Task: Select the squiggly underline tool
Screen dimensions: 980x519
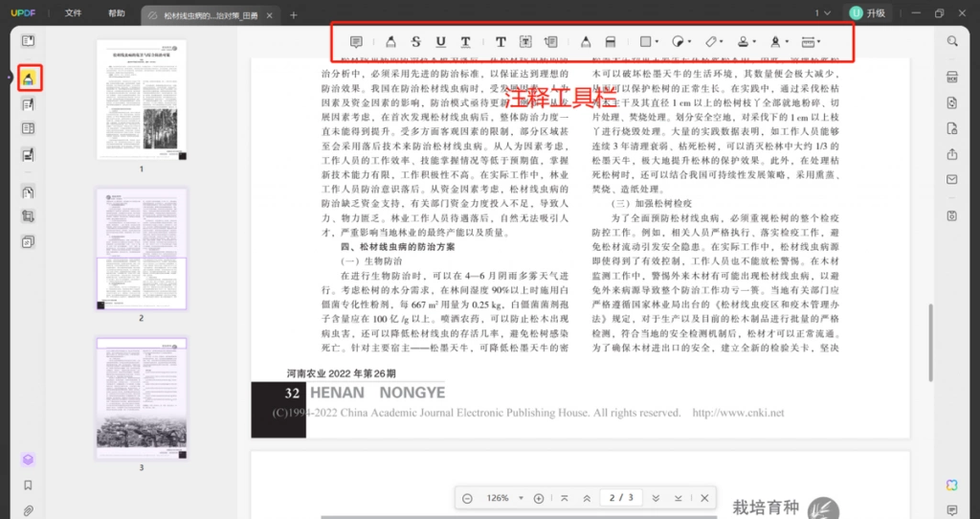Action: coord(466,42)
